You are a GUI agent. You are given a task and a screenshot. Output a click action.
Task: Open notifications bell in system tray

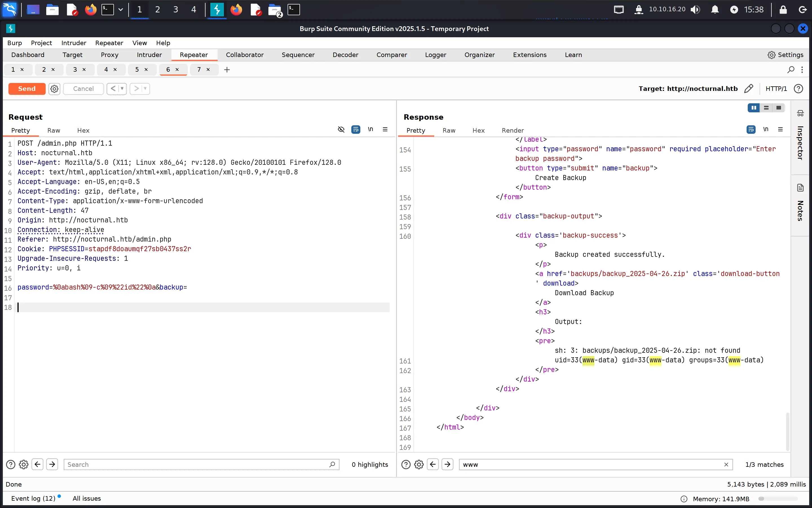(715, 9)
